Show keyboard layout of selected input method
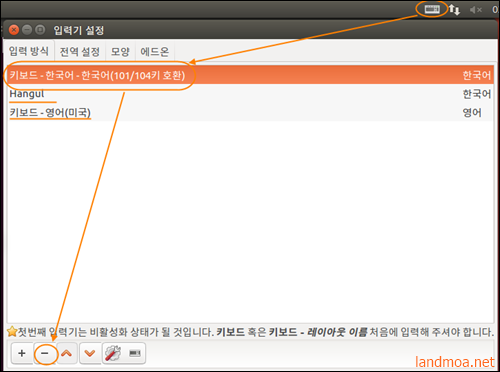The width and height of the screenshot is (500, 372). pyautogui.click(x=135, y=353)
